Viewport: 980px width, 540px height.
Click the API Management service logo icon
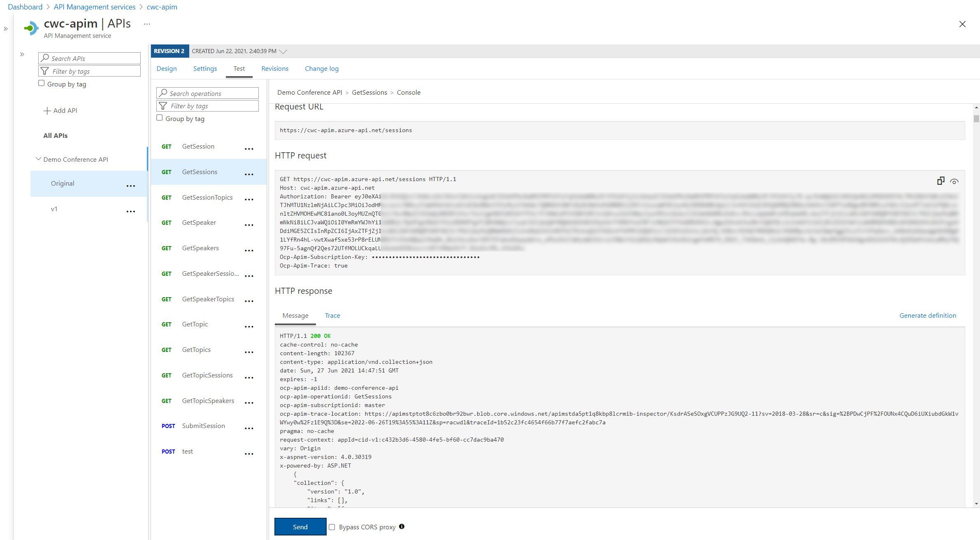tap(31, 28)
